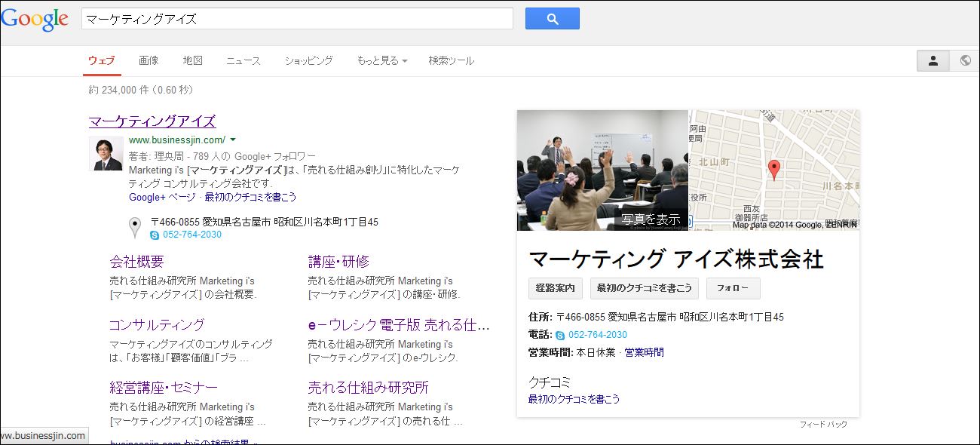This screenshot has width=980, height=445.
Task: Click the 最初のクチコミを書こう button in panel
Action: tap(645, 288)
